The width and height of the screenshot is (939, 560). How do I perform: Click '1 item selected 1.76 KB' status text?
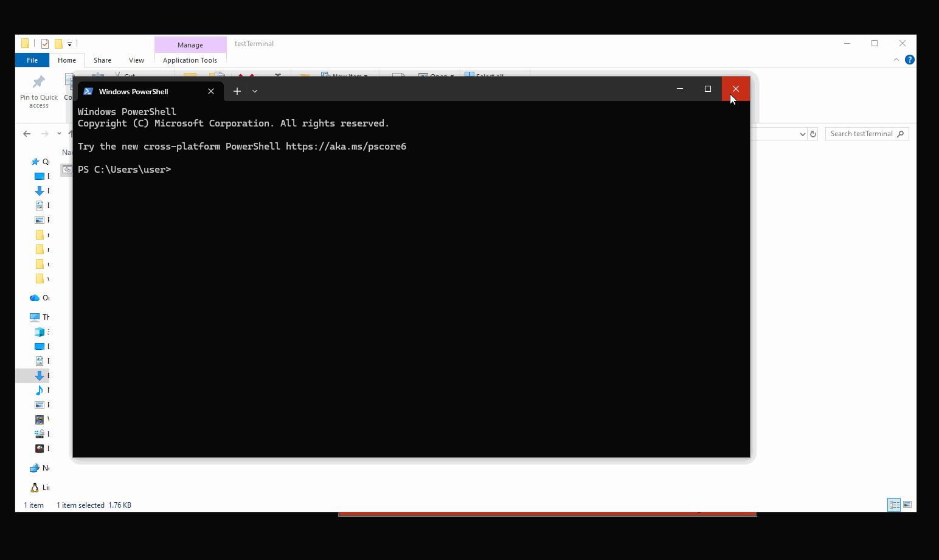(x=94, y=505)
